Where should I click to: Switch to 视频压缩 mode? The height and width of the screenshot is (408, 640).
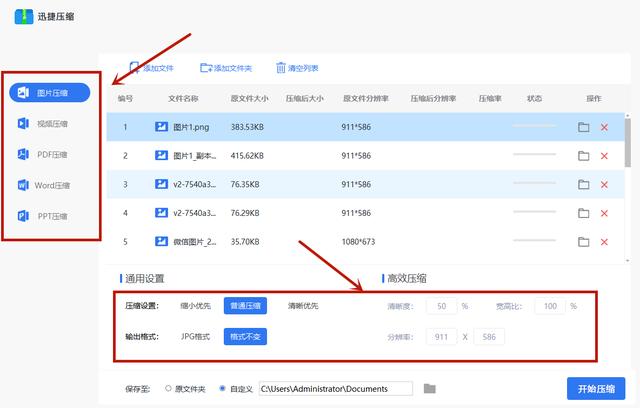coord(52,124)
